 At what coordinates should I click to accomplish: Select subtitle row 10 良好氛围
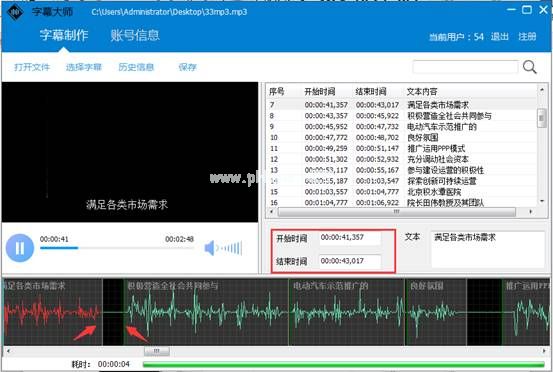(401, 138)
